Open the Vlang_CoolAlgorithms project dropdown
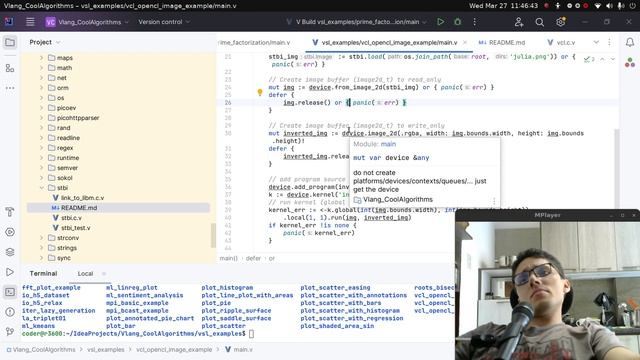640x360 pixels. 87,22
